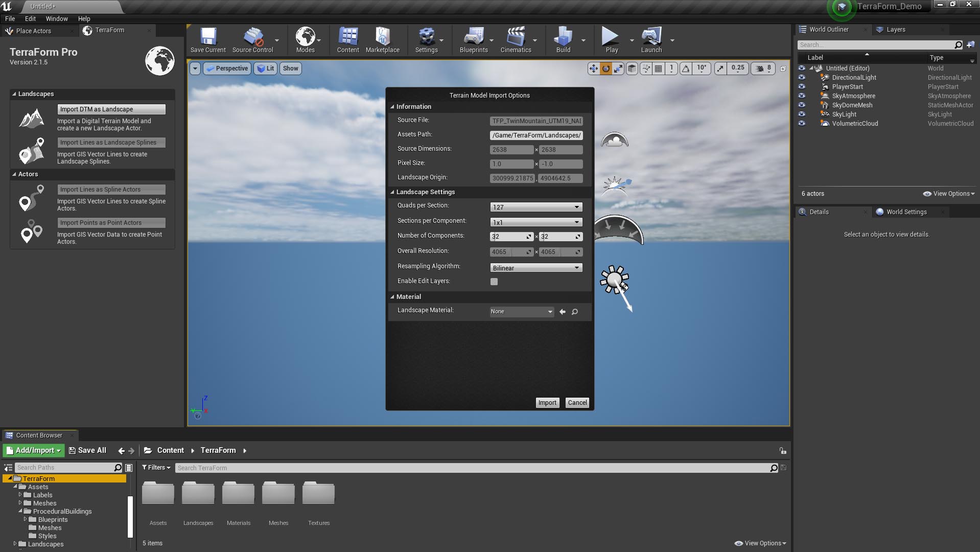Viewport: 980px width, 552px height.
Task: Maximize viewport with restore icon
Action: point(783,68)
